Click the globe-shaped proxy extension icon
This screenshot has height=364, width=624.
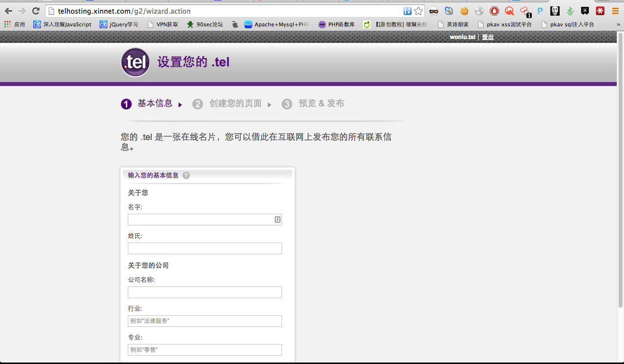pyautogui.click(x=479, y=11)
